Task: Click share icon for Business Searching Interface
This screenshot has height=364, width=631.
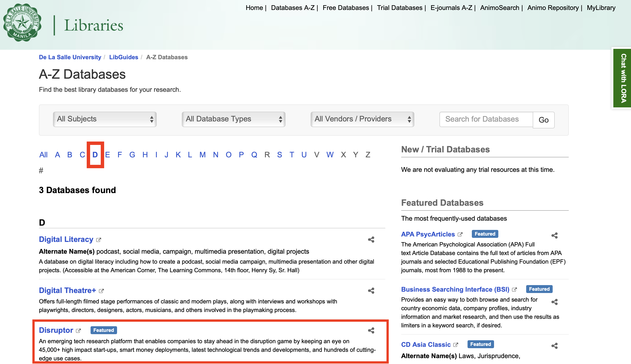Action: pyautogui.click(x=554, y=302)
